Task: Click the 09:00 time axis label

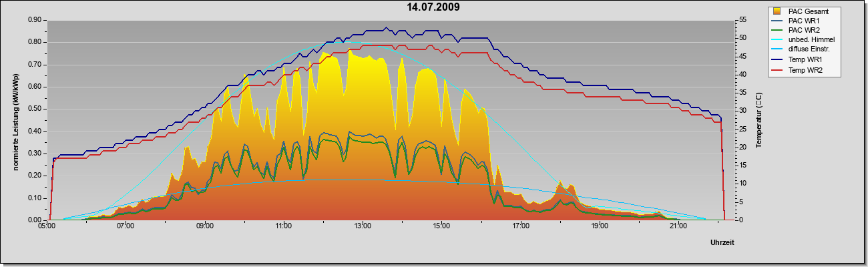Action: (x=205, y=226)
